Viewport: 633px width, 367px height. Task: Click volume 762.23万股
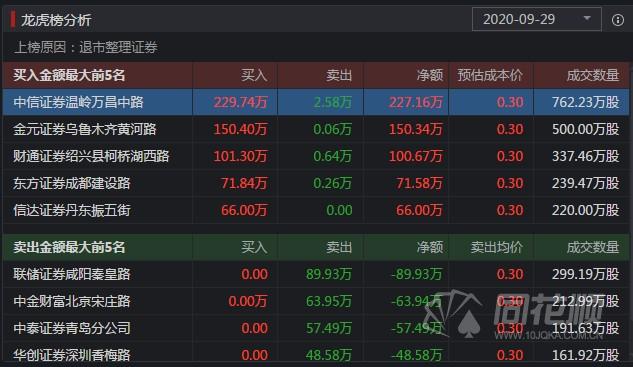585,102
